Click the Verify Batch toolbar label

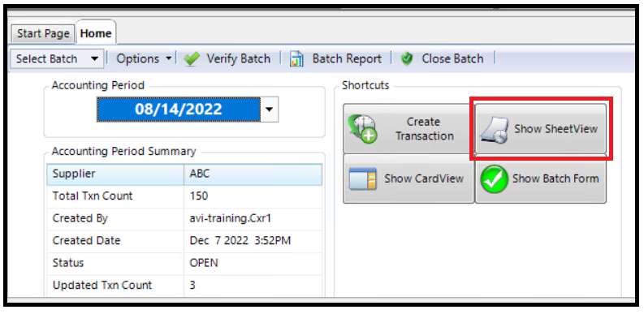tap(238, 59)
